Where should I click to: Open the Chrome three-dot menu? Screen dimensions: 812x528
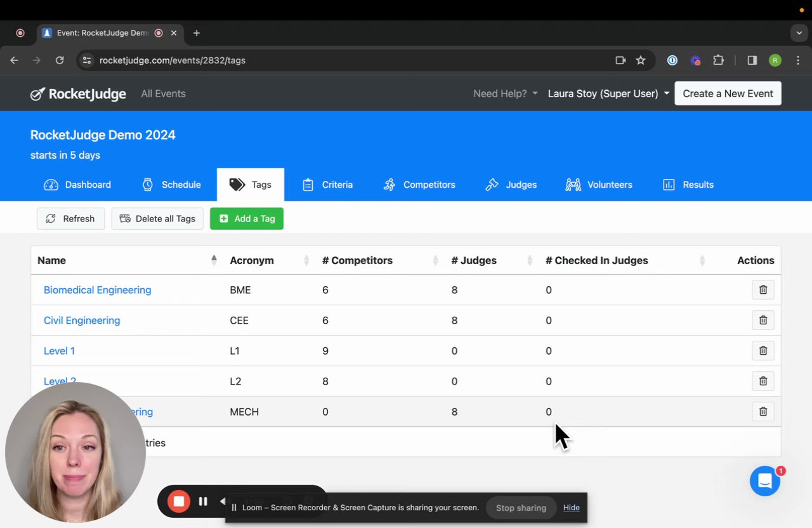click(x=798, y=60)
